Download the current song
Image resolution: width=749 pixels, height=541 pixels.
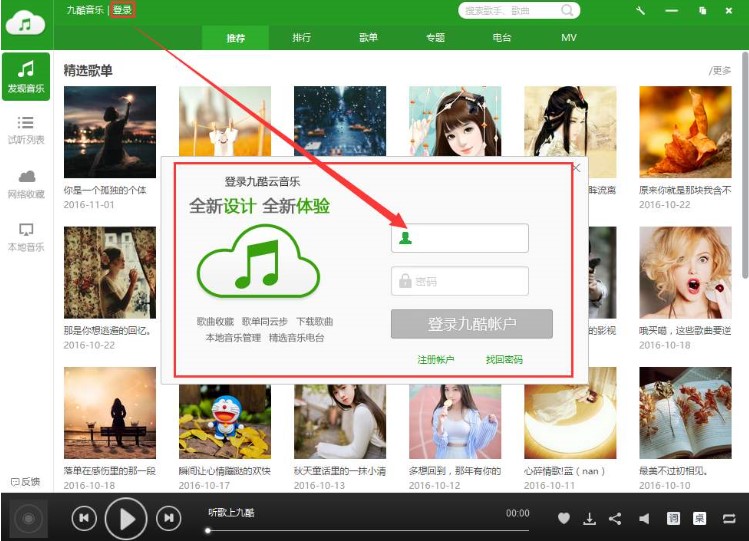589,519
